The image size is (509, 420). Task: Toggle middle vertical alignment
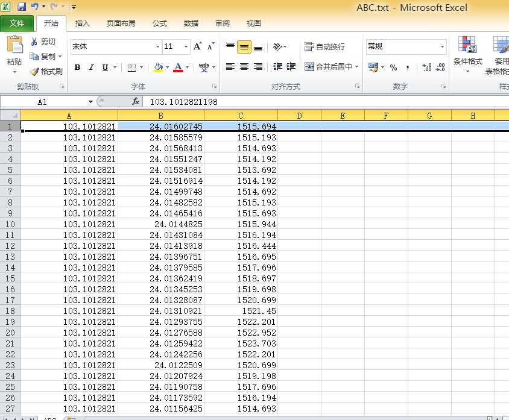click(244, 47)
